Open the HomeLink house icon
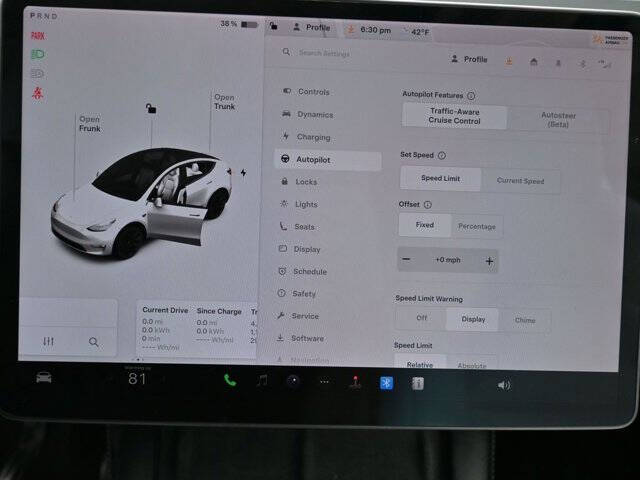The image size is (640, 480). tap(533, 62)
